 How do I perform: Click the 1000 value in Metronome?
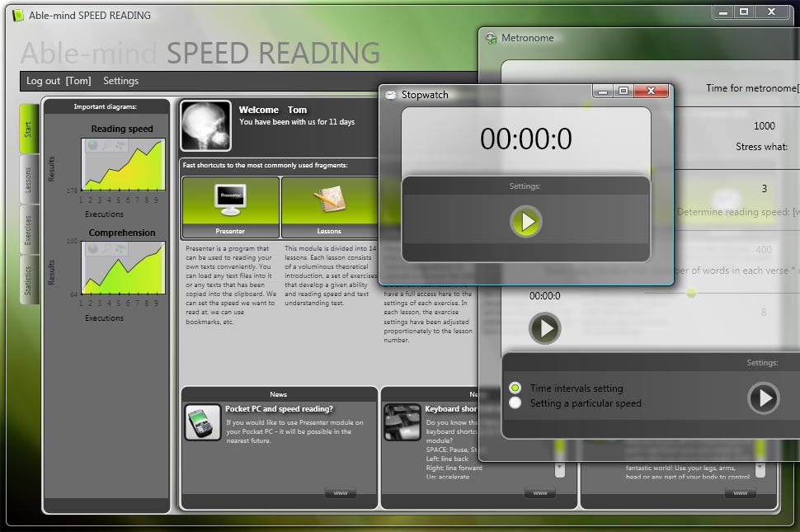coord(765,126)
